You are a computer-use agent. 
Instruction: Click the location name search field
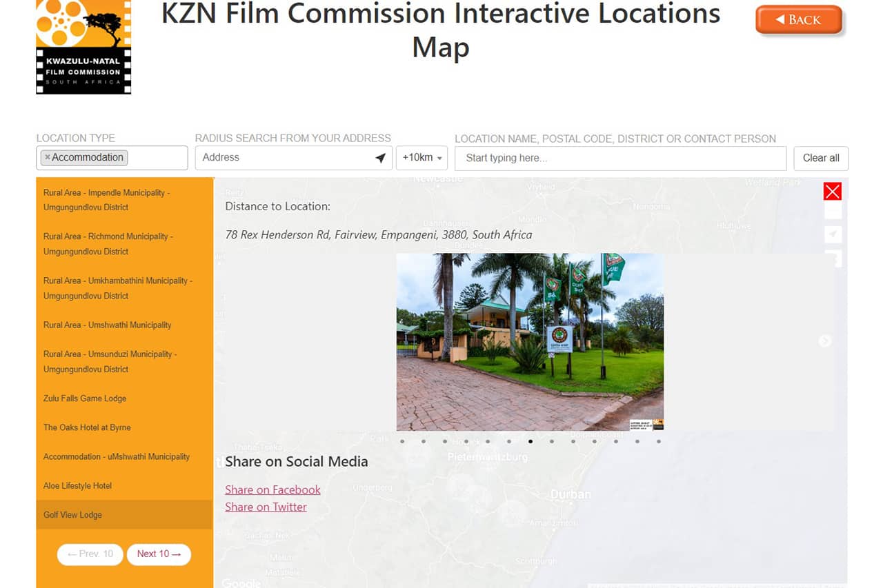point(620,158)
